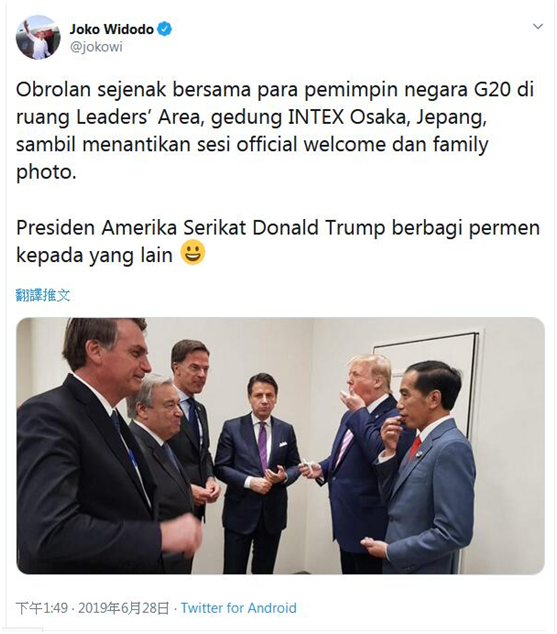This screenshot has width=557, height=634.
Task: Click the grinning emoji in the tweet
Action: (x=193, y=253)
